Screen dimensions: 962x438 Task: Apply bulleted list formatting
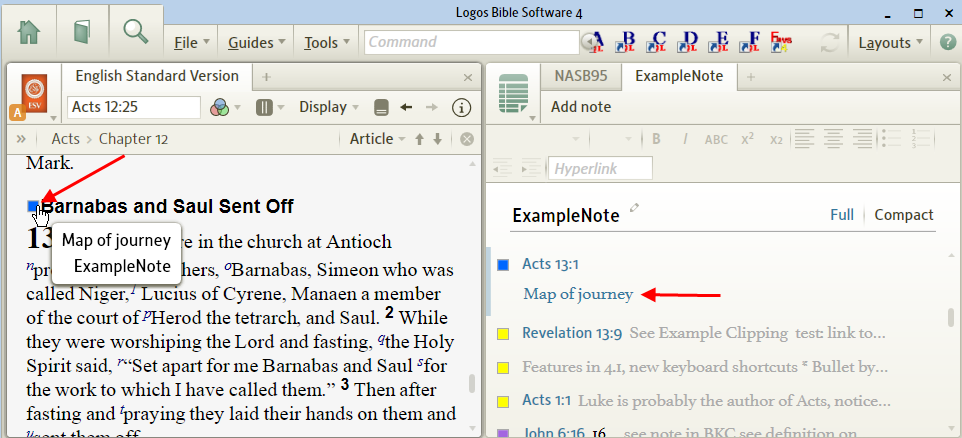pyautogui.click(x=891, y=138)
